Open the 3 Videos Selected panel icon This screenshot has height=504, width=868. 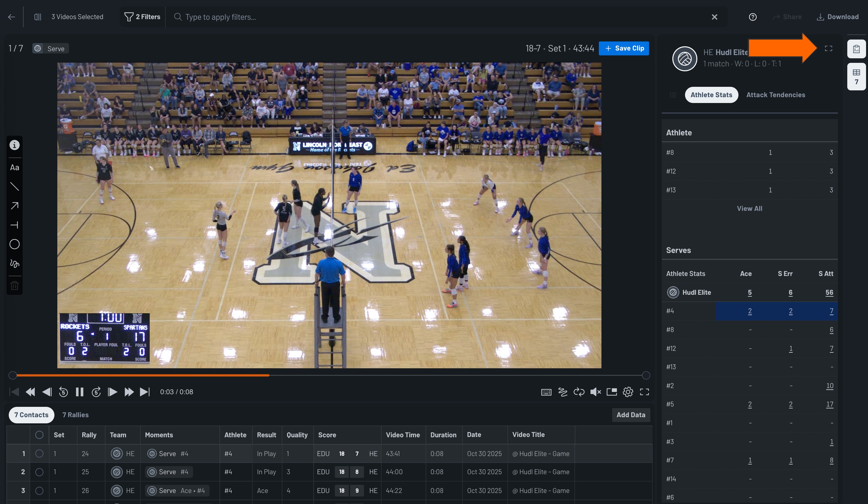click(38, 17)
